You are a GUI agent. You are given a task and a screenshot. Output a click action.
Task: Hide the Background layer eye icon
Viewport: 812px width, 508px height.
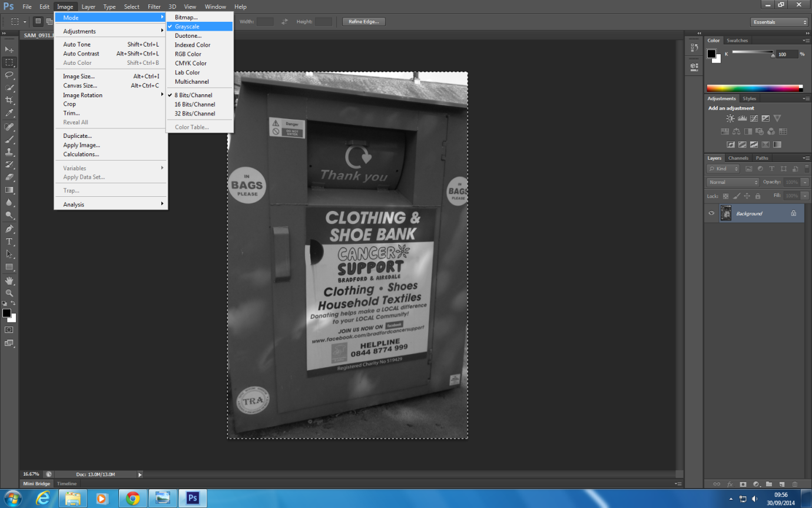click(x=711, y=213)
